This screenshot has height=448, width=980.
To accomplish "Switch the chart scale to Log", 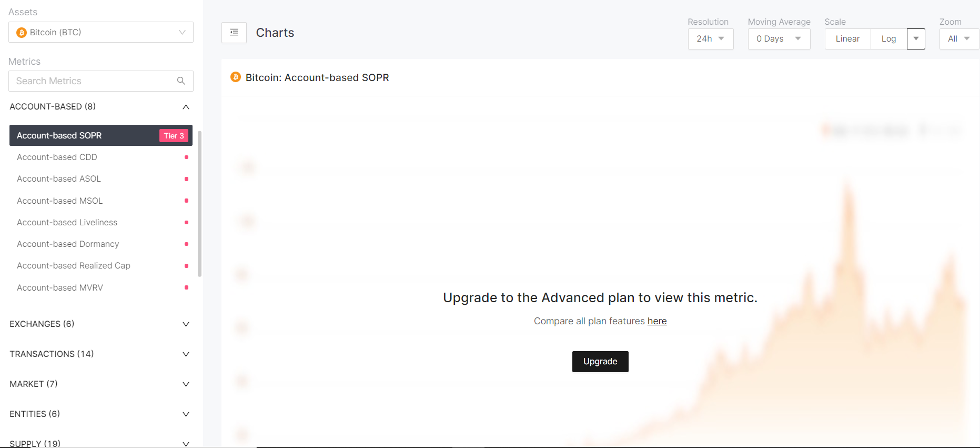I will (x=888, y=39).
